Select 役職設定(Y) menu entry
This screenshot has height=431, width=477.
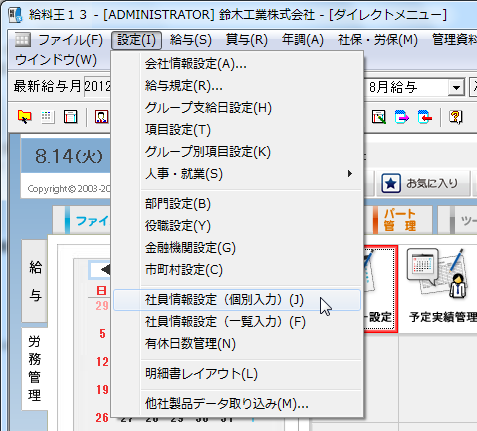pos(237,226)
